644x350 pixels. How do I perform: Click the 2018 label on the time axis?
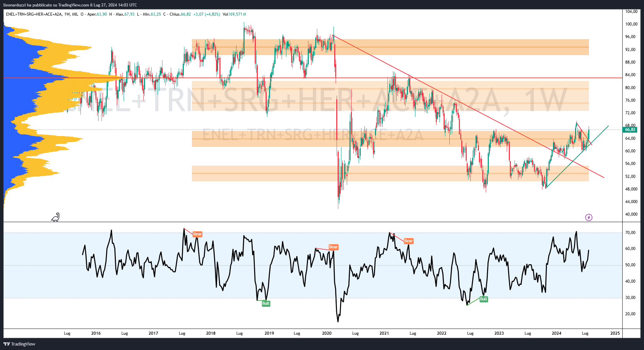[x=211, y=333]
